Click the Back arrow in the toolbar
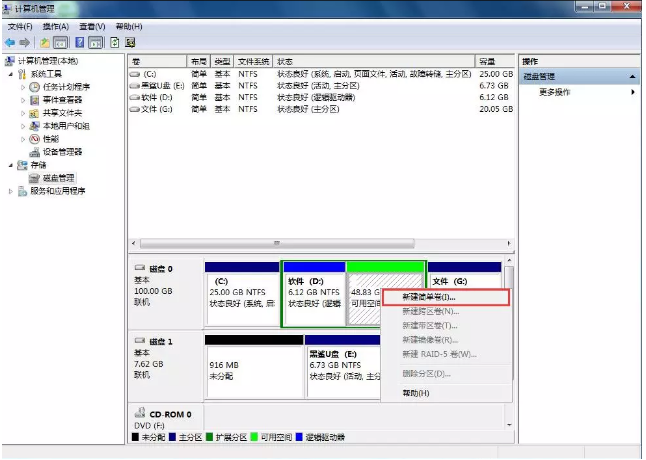 [10, 43]
